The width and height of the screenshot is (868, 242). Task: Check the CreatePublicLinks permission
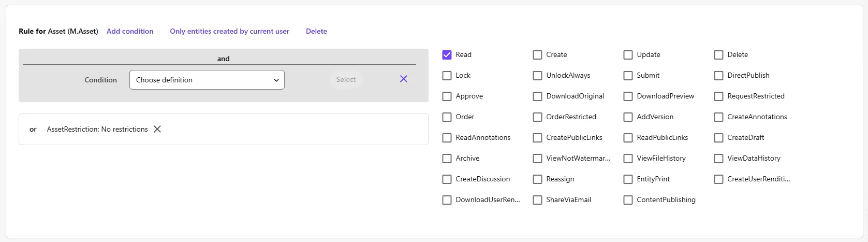pos(538,138)
